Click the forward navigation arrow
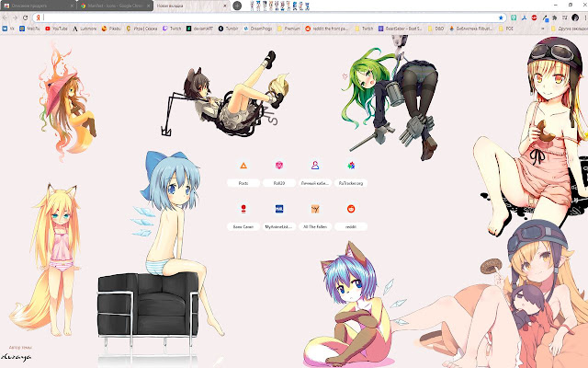 coord(15,17)
